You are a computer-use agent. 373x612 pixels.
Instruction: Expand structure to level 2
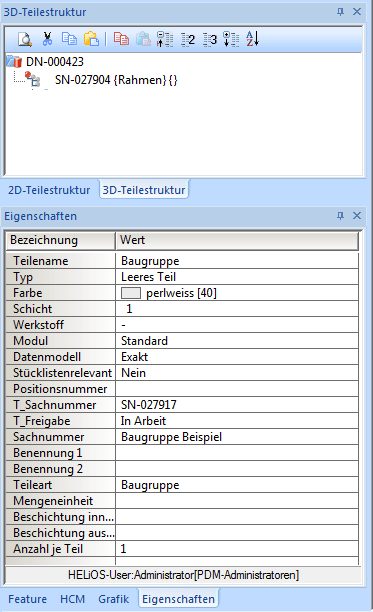tap(188, 39)
